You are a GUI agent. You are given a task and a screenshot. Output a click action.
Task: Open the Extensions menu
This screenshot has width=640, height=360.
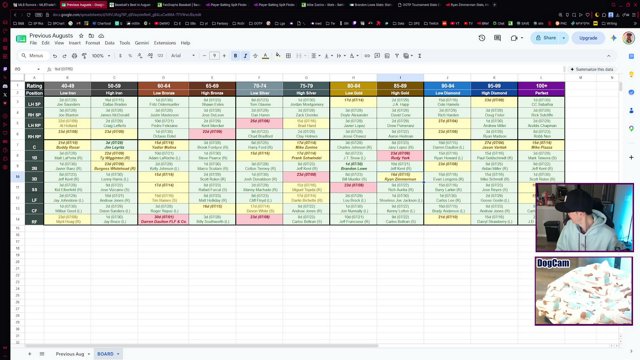point(164,43)
